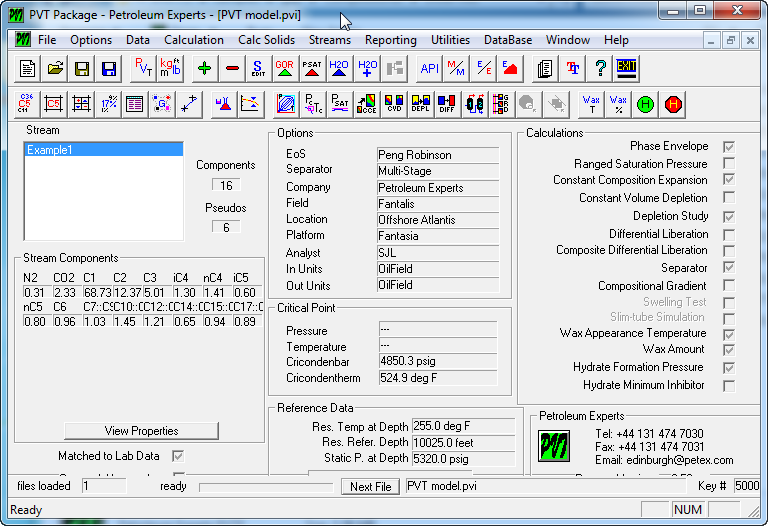Enable the Differential Liberation checkbox
Viewport: 768px width, 526px height.
pos(729,234)
